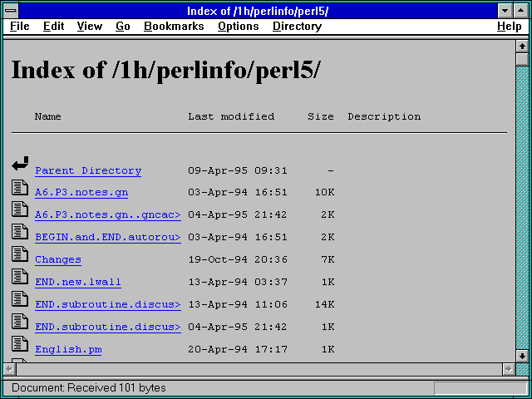This screenshot has height=399, width=532.
Task: Click the Name column header text
Action: tap(48, 116)
